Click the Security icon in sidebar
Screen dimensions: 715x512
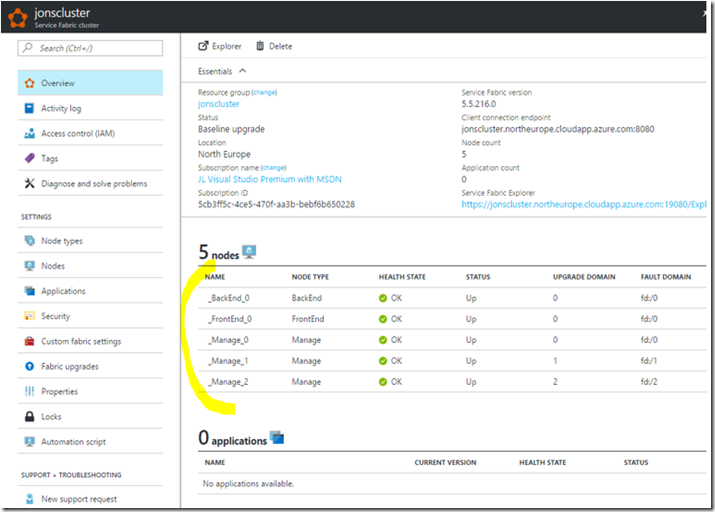click(x=30, y=315)
